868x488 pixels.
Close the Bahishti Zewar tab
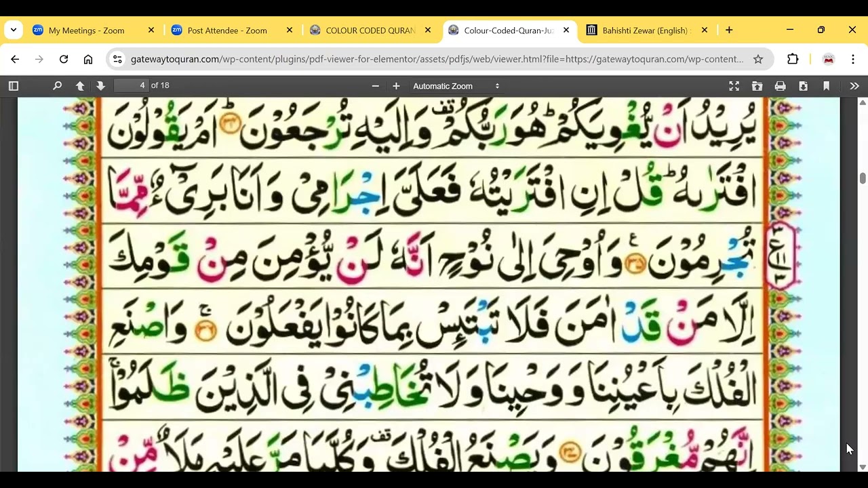705,30
